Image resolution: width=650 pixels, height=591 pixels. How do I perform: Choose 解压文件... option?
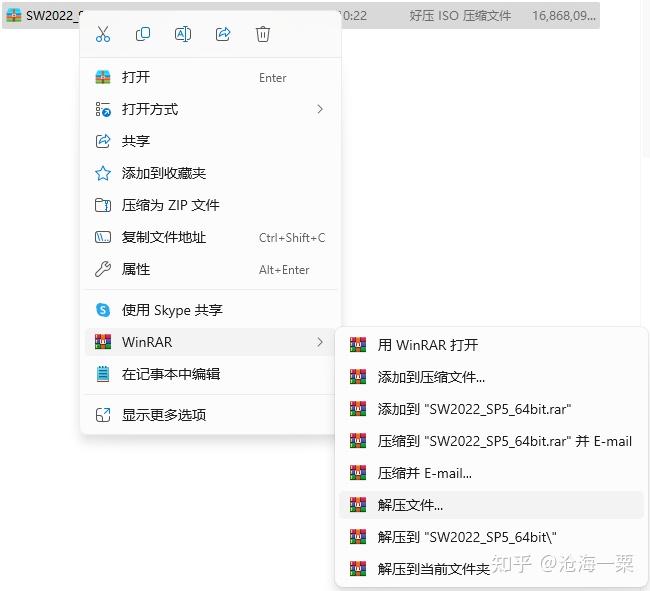[x=491, y=505]
